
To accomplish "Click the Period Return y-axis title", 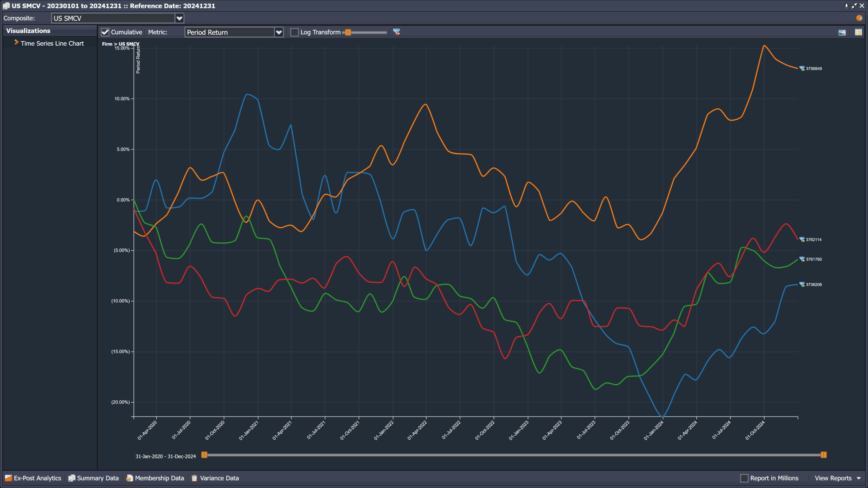I will coord(138,60).
